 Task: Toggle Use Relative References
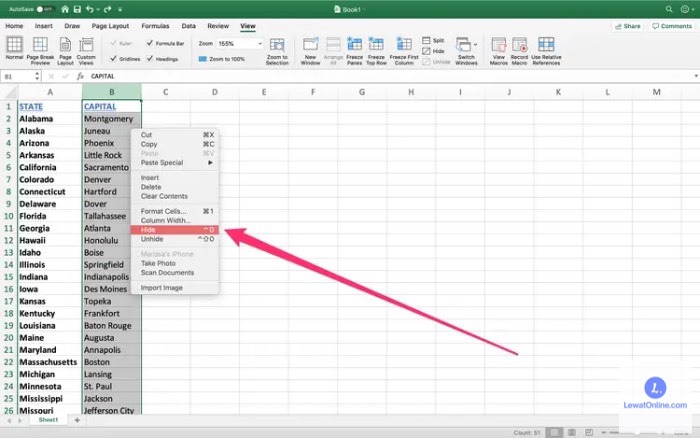[546, 50]
